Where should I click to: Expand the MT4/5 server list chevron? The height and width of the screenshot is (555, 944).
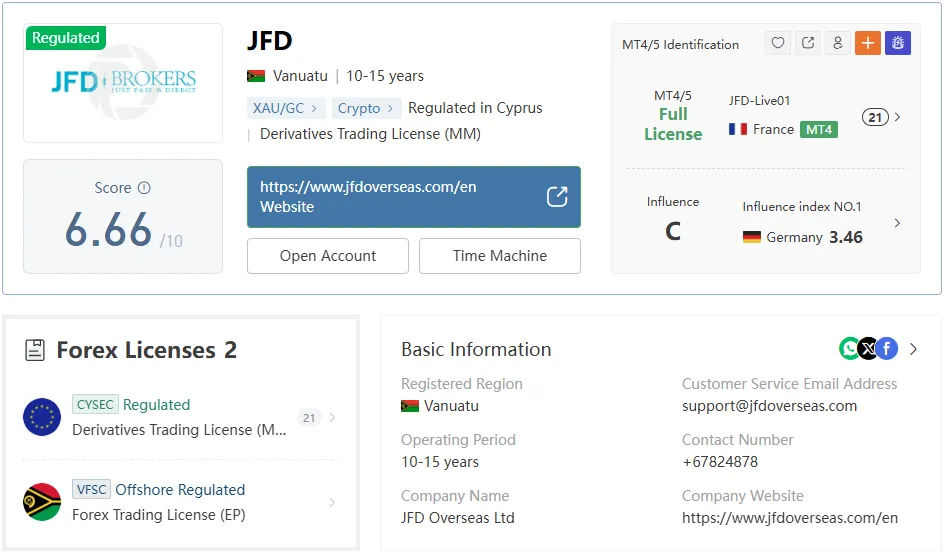click(x=898, y=117)
